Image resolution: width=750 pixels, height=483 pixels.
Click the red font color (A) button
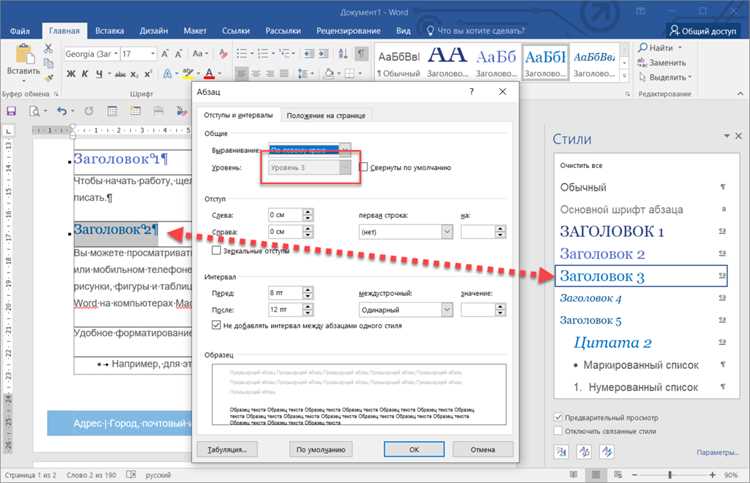click(209, 74)
